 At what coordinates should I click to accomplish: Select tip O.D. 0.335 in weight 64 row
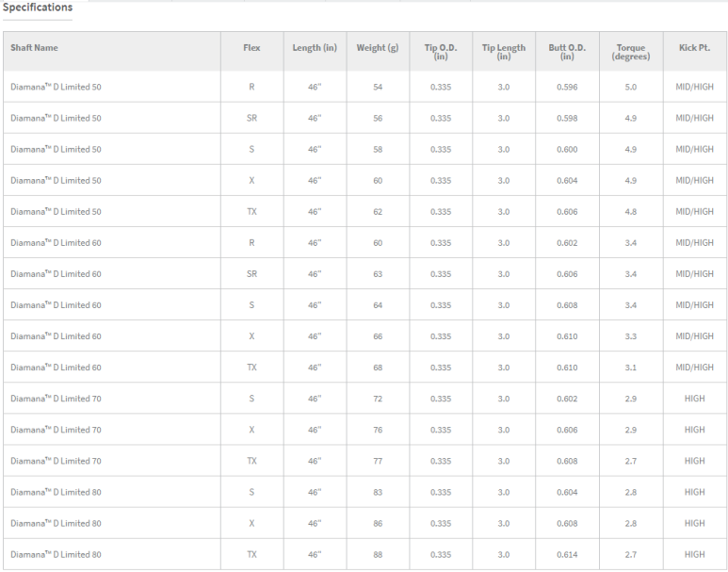click(x=441, y=304)
